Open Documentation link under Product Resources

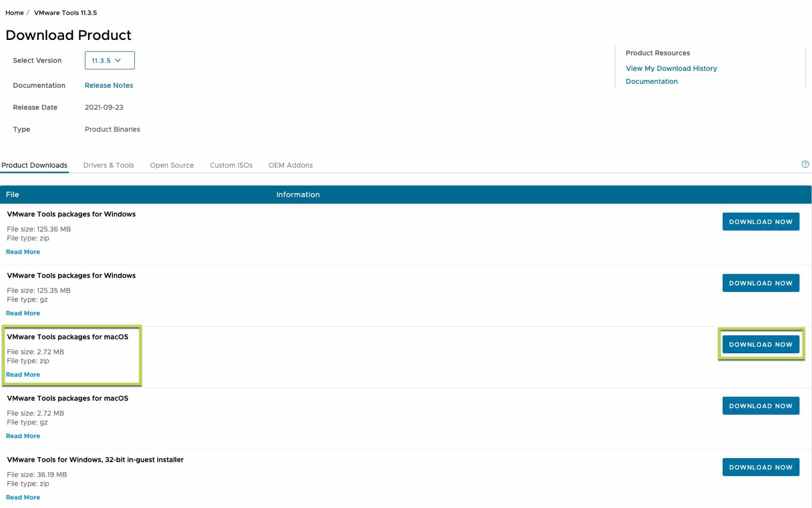coord(652,81)
